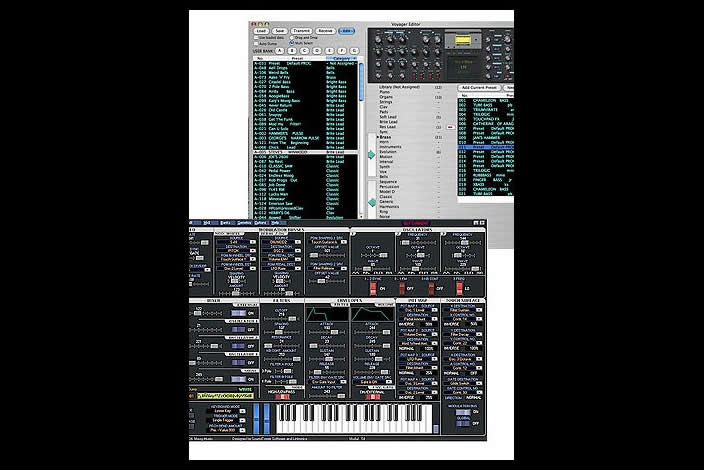Click the Transmit button
This screenshot has height=470, width=704.
(x=302, y=31)
